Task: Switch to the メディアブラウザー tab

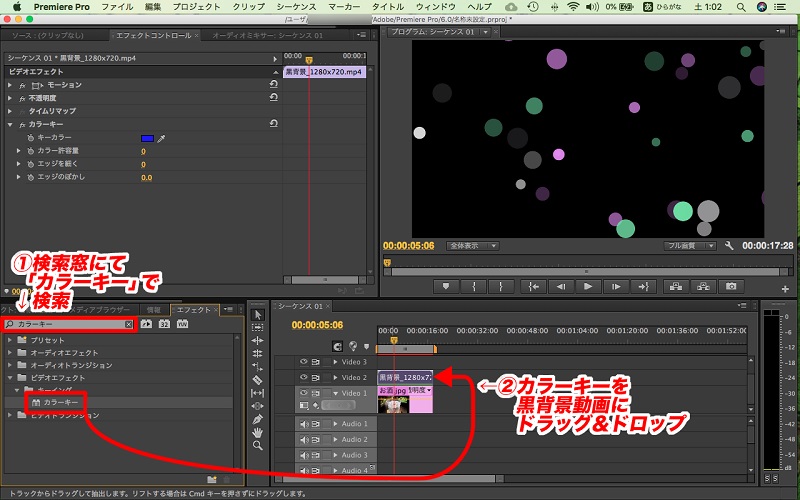Action: tap(99, 310)
